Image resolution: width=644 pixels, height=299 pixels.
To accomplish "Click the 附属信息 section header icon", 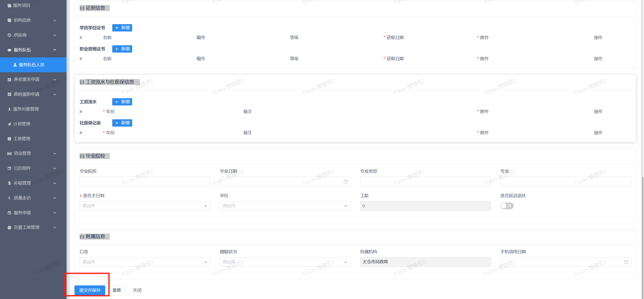I will coord(82,237).
